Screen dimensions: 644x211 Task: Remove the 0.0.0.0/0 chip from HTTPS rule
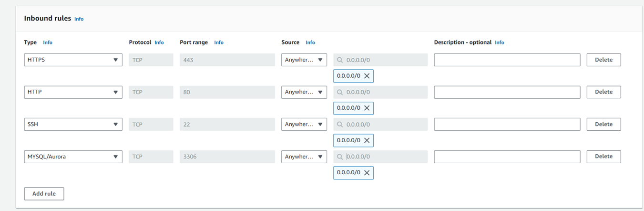(x=367, y=76)
